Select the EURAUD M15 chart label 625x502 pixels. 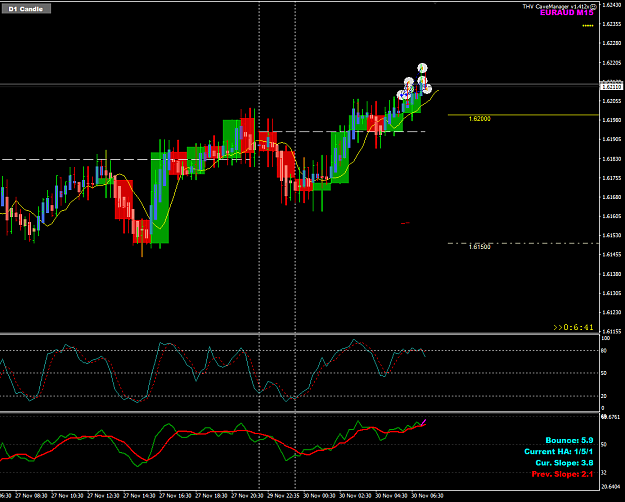tap(566, 13)
